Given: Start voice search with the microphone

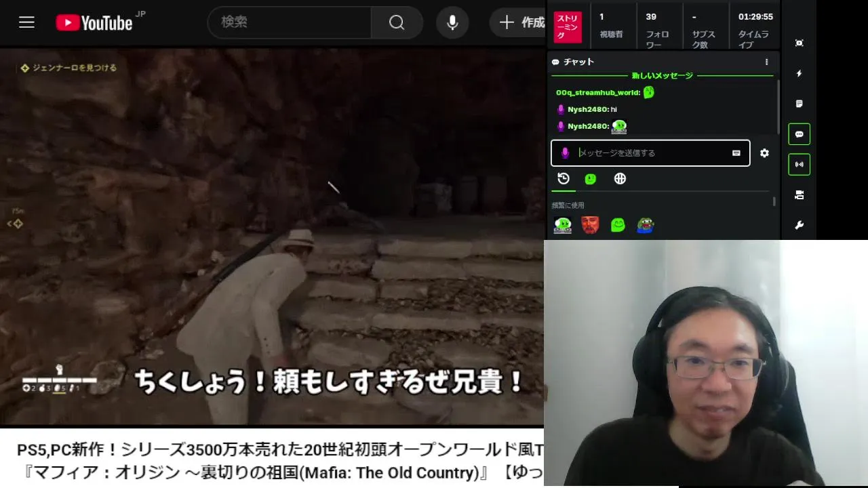Looking at the screenshot, I should [x=452, y=22].
